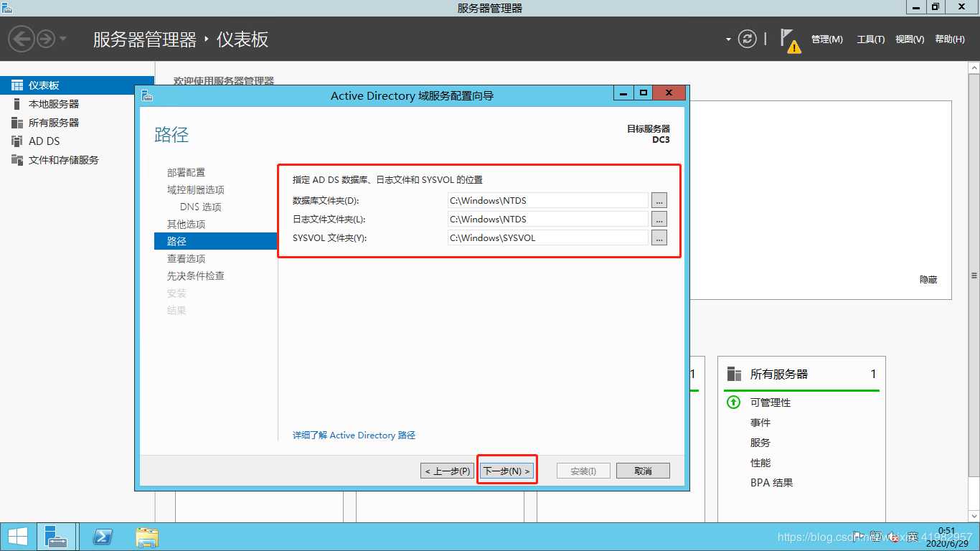980x551 pixels.
Task: Go to 部署配置 wizard step
Action: point(186,172)
